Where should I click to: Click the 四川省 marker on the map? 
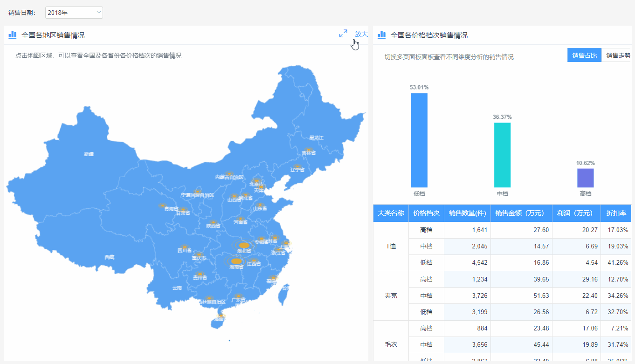coord(184,247)
